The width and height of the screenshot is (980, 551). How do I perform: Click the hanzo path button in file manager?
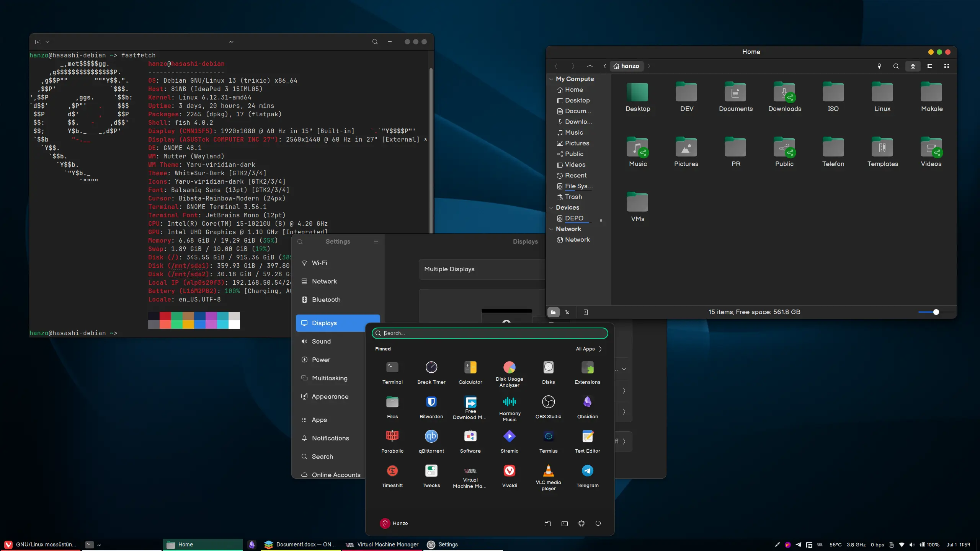click(626, 66)
